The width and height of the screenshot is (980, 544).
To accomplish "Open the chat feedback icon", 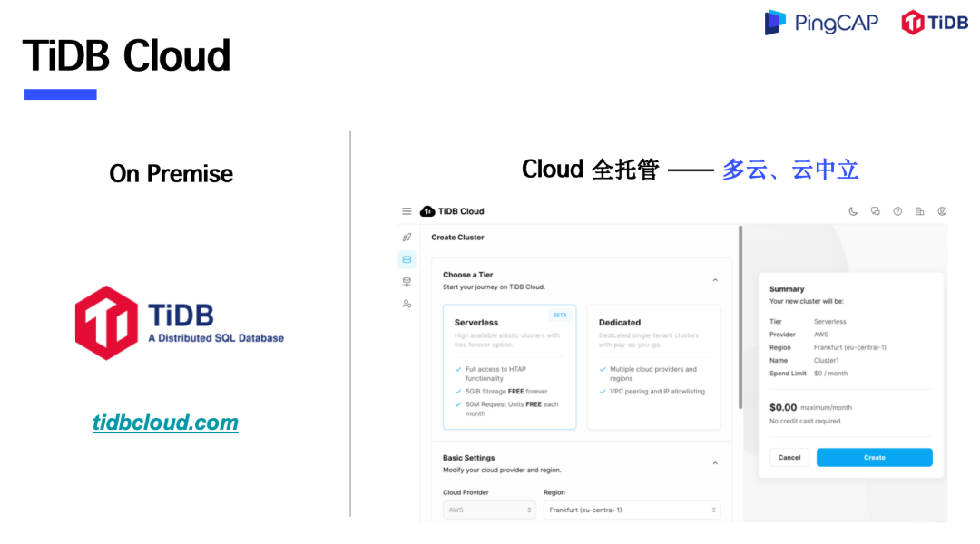I will pos(875,211).
